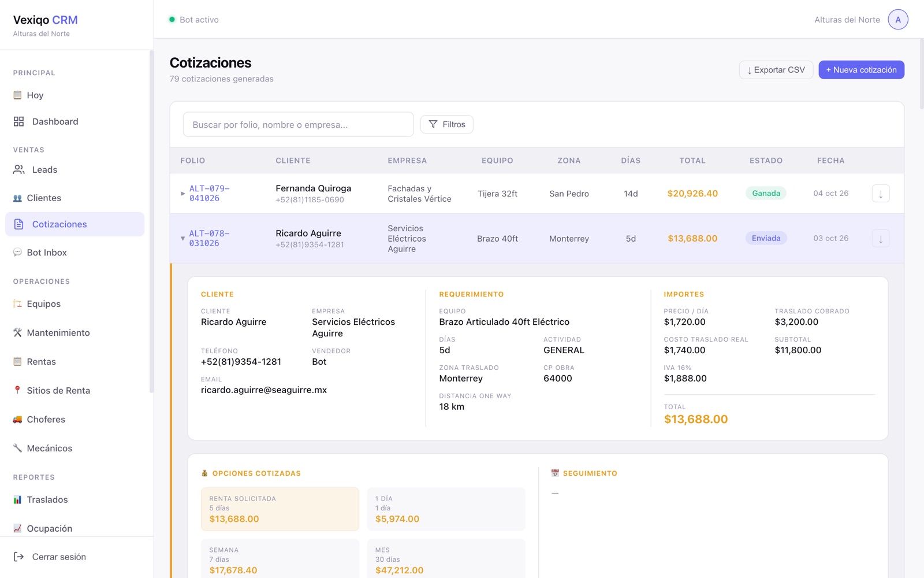Image resolution: width=924 pixels, height=578 pixels.
Task: Create a Nueva cotización
Action: click(861, 70)
